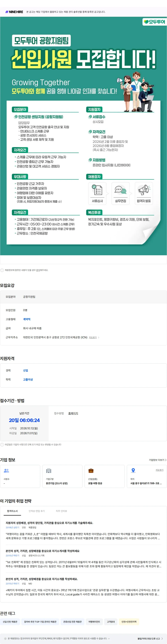The width and height of the screenshot is (167, 644).
Task: Click the info icon beside 채용정보에 잘못된 내용
Action: point(2,270)
